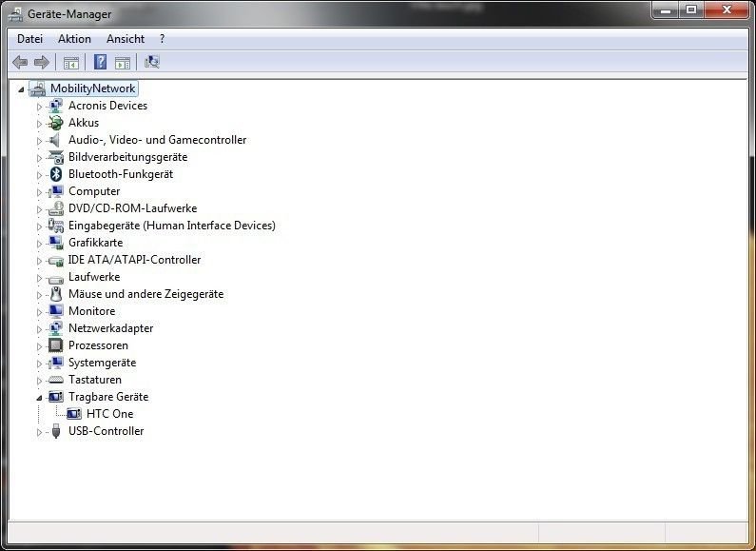Screen dimensions: 756x551
Task: Expand the Audio-, Video- und Gamecontroller node
Action: pos(40,141)
